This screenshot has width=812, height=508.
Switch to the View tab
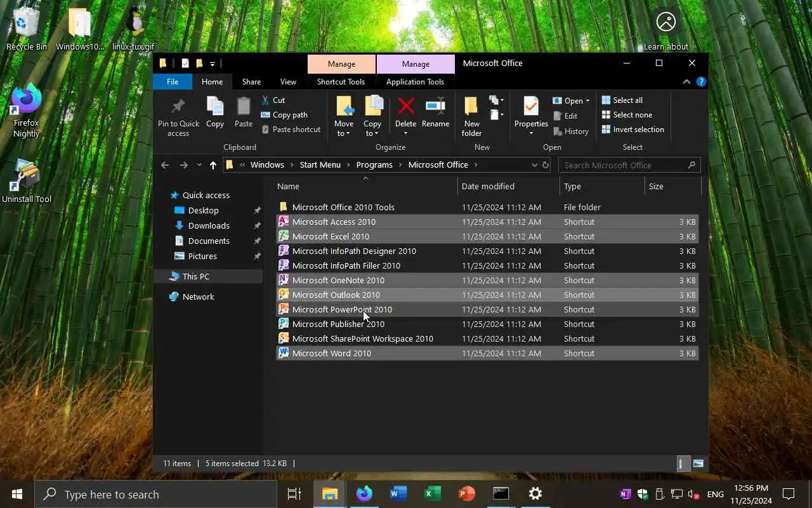pos(288,82)
